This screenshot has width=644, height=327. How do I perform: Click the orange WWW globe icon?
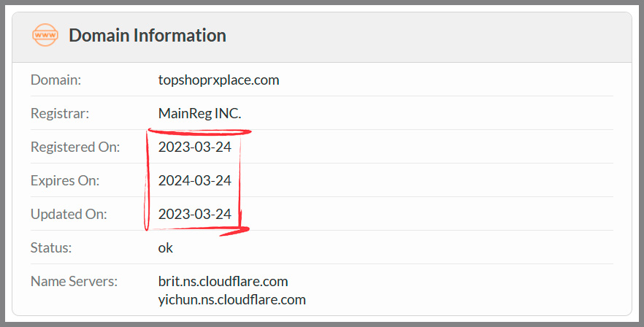[45, 35]
